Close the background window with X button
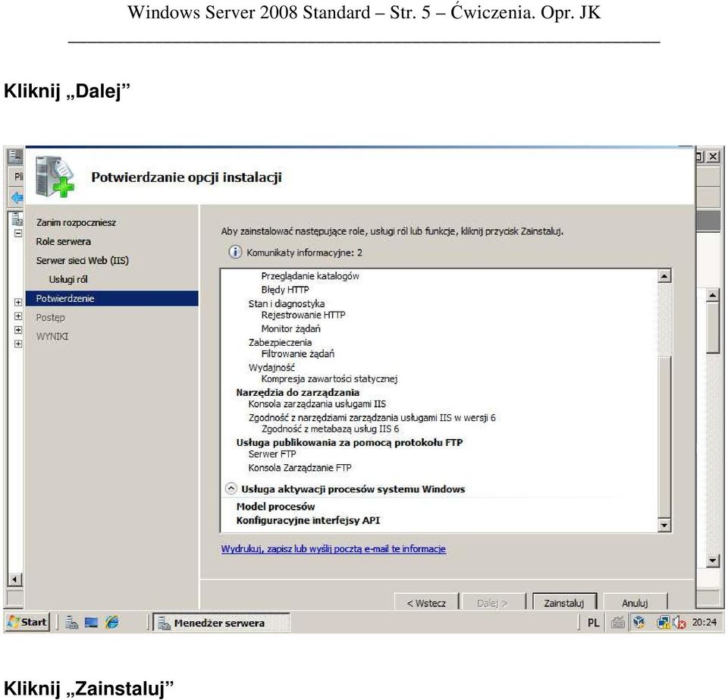This screenshot has height=700, width=728. [x=713, y=156]
